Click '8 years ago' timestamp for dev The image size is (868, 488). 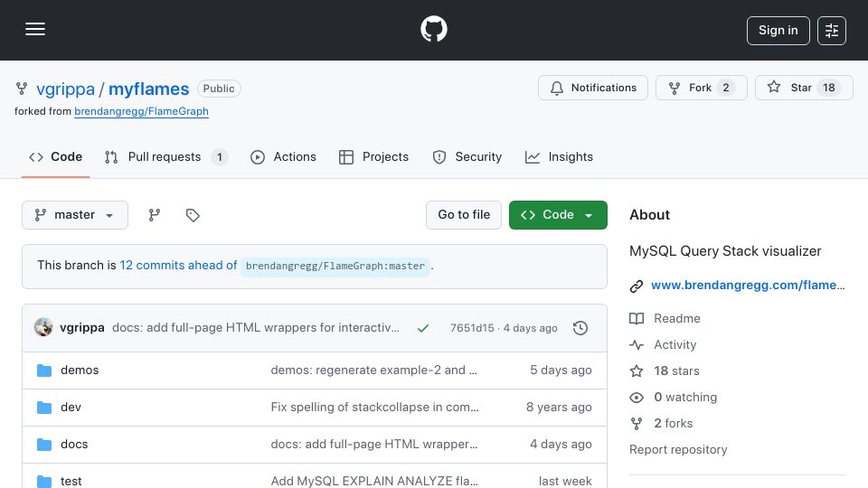[559, 408]
